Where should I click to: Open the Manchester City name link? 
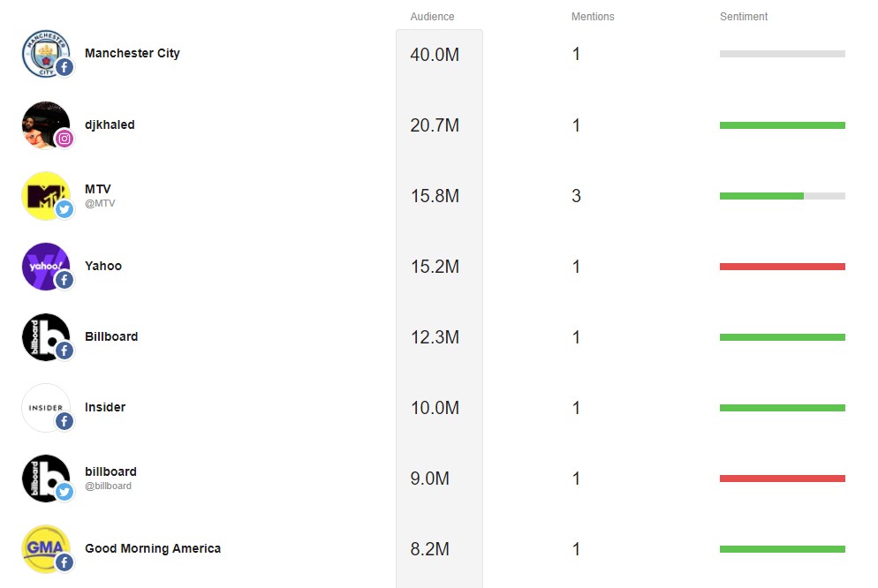[132, 53]
